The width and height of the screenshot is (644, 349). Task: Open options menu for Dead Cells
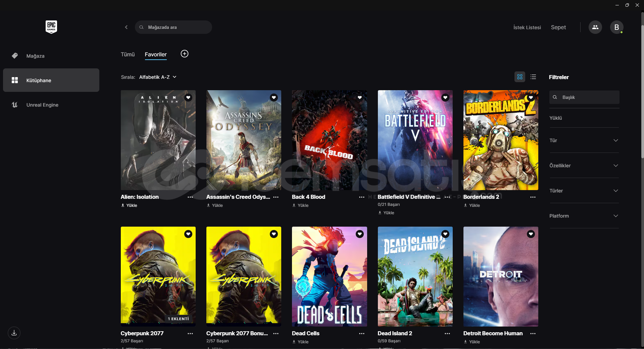[x=362, y=334]
